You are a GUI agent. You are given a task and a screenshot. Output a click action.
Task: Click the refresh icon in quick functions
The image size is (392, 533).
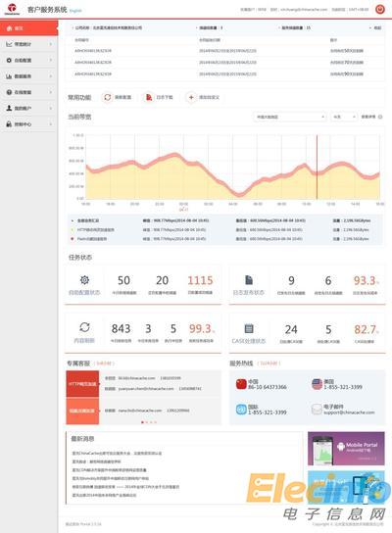click(x=108, y=97)
